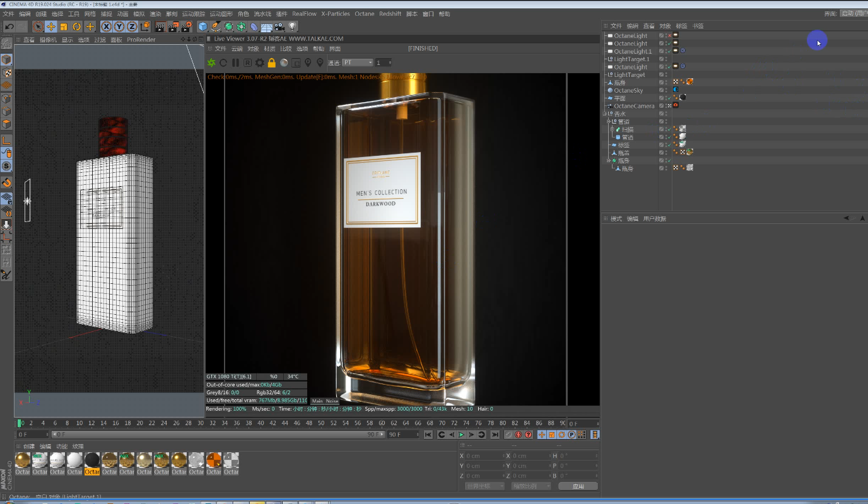The width and height of the screenshot is (868, 504).
Task: Add a Cube primitive object
Action: pos(203,26)
